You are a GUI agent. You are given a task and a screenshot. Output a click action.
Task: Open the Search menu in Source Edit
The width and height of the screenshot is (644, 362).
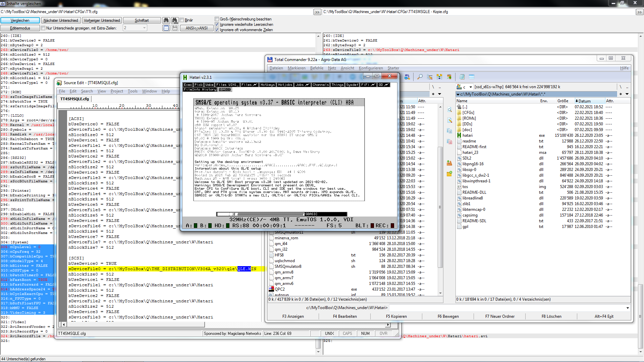pyautogui.click(x=87, y=91)
